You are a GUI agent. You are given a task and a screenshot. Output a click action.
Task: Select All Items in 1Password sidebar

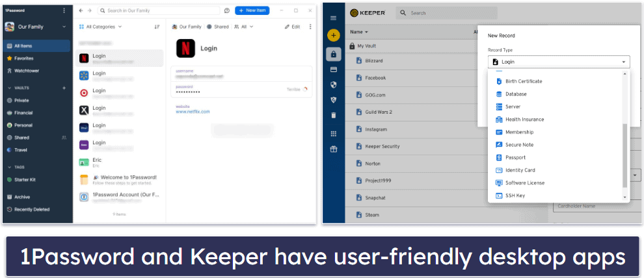click(36, 46)
